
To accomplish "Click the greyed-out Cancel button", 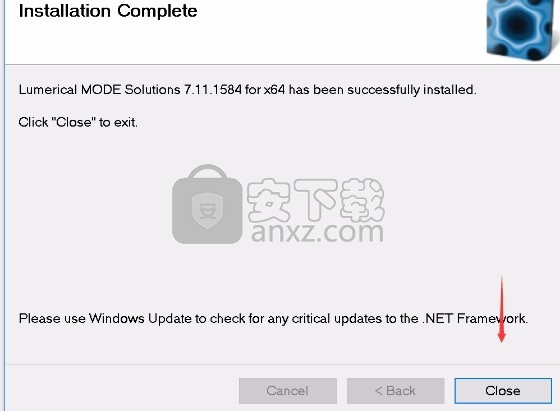I will [288, 391].
